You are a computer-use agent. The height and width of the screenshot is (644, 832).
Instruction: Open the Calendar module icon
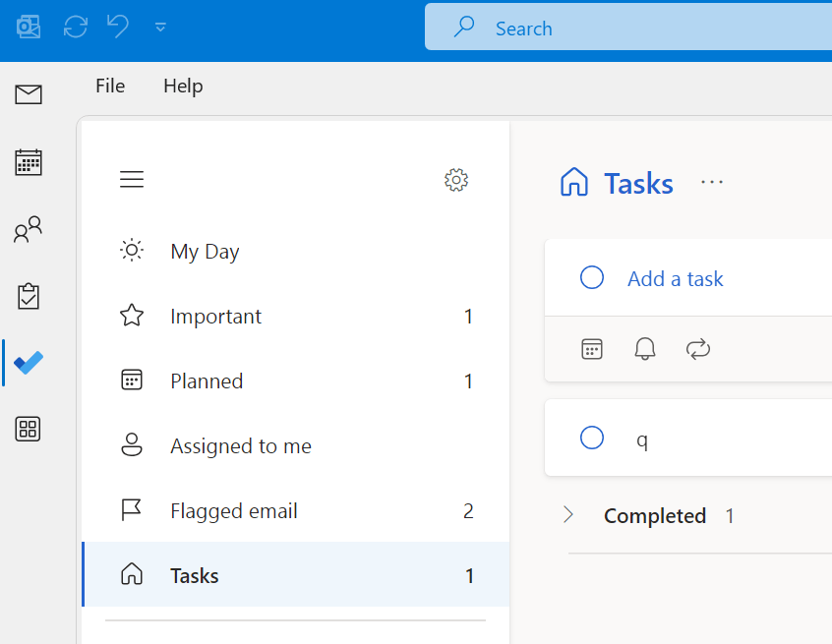(x=29, y=162)
